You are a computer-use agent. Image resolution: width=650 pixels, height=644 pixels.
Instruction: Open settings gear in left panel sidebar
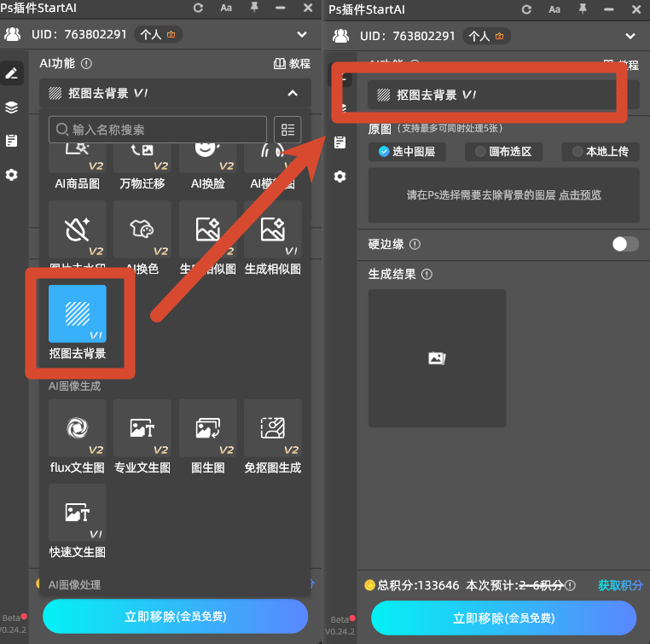click(12, 175)
